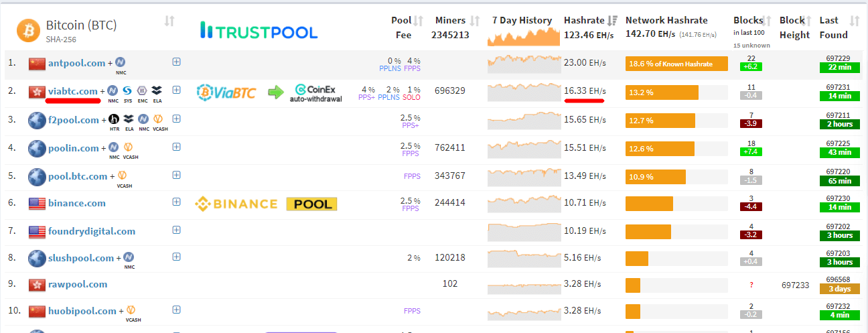Open the rawpool.com link
This screenshot has height=333, width=868.
tap(78, 284)
